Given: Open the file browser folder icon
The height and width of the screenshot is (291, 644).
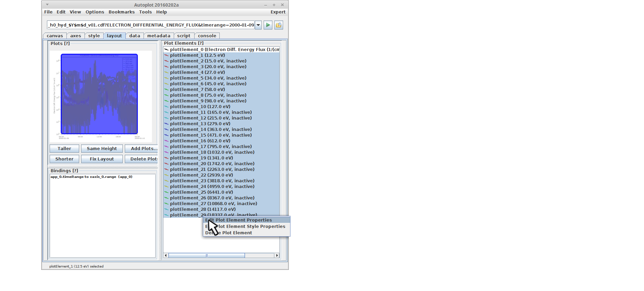Looking at the screenshot, I should tap(278, 25).
